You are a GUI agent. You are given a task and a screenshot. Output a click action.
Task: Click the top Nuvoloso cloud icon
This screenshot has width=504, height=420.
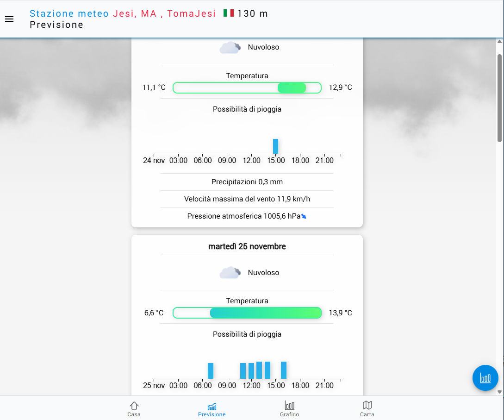[x=230, y=47]
